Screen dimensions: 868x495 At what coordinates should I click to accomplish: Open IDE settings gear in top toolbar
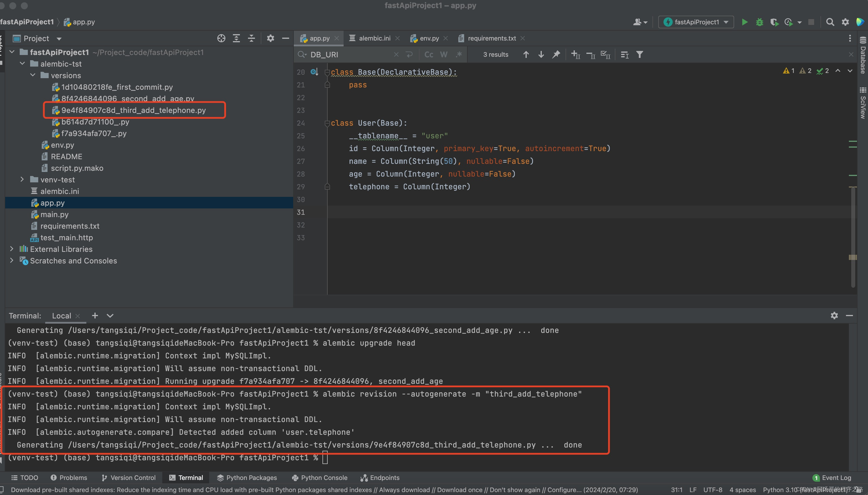coord(845,22)
